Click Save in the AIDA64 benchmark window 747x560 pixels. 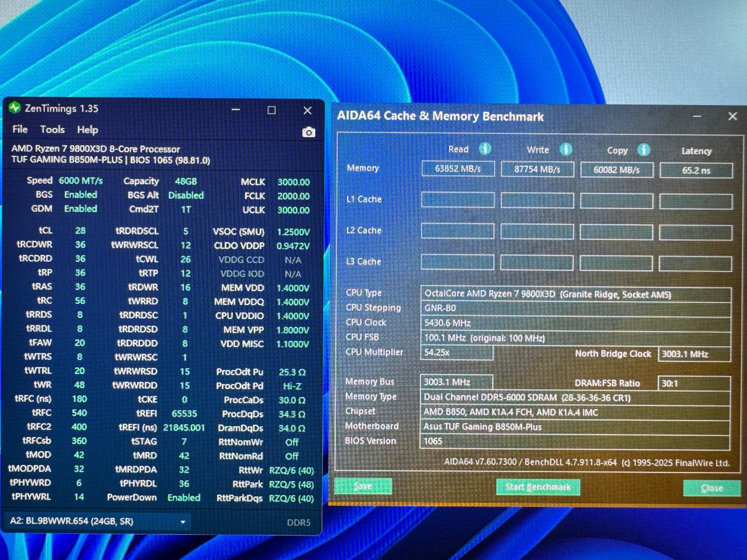click(x=362, y=486)
